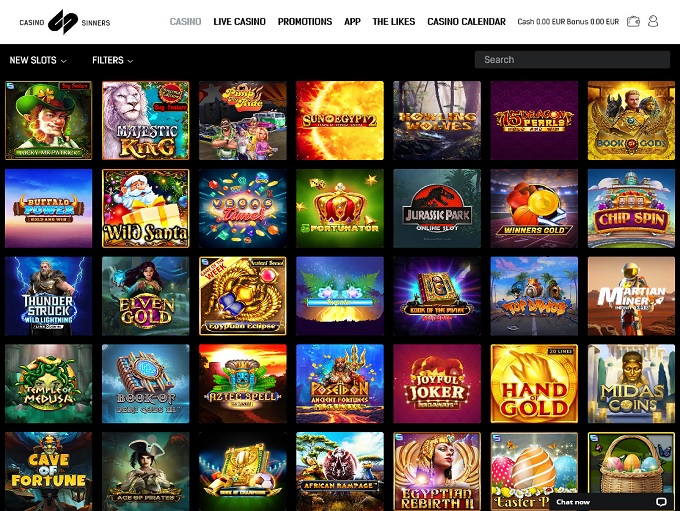Open the Majestic King game tile
Viewport: 680px width, 511px height.
pos(146,120)
